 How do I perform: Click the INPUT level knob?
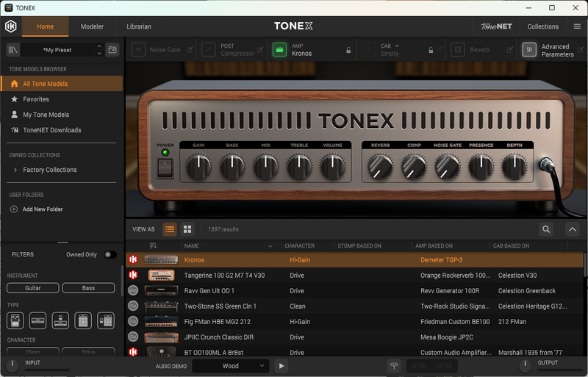[12, 365]
